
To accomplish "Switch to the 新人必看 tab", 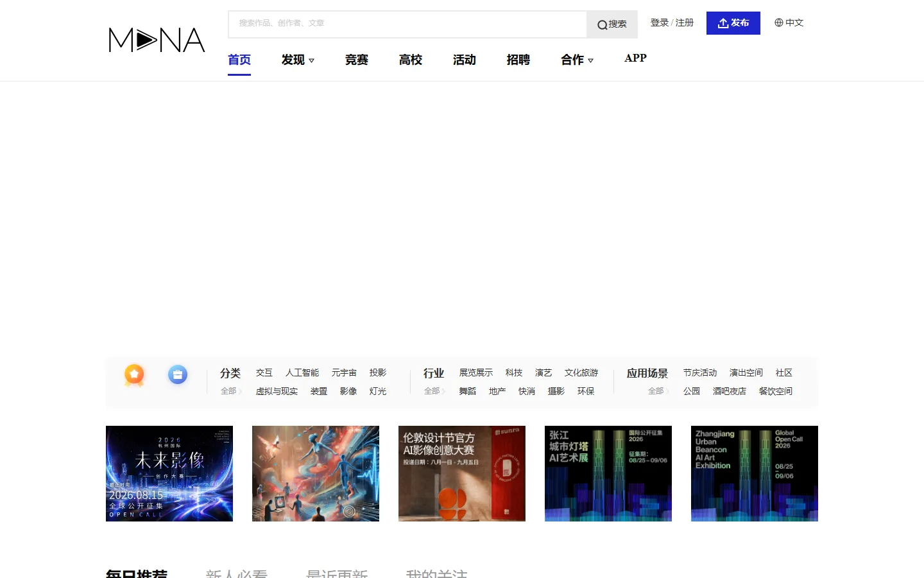I will [237, 573].
